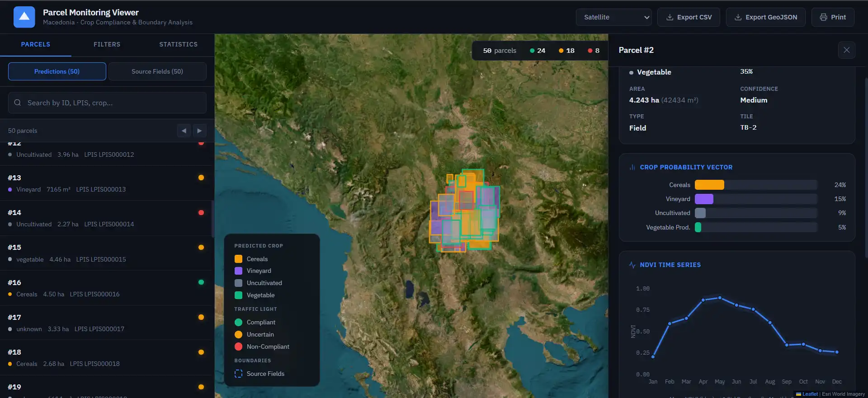Select the Source Fields (50) toggle
Viewport: 868px width, 398px height.
tap(157, 71)
